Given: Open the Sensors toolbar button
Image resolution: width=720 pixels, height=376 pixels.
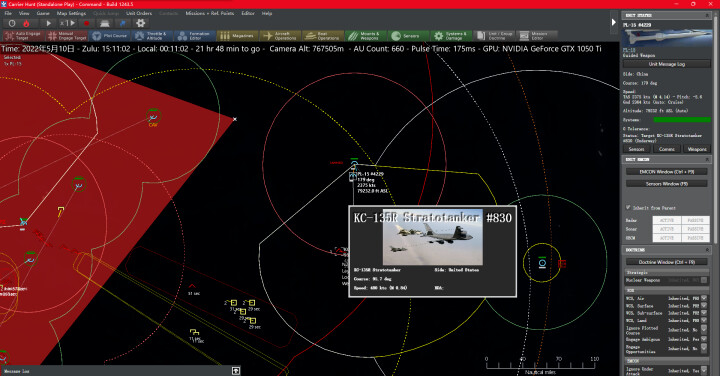Looking at the screenshot, I should pyautogui.click(x=407, y=36).
